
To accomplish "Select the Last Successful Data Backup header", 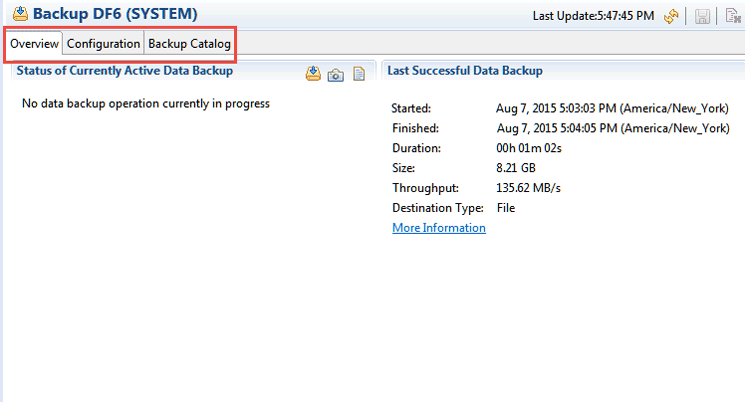I will coord(465,71).
